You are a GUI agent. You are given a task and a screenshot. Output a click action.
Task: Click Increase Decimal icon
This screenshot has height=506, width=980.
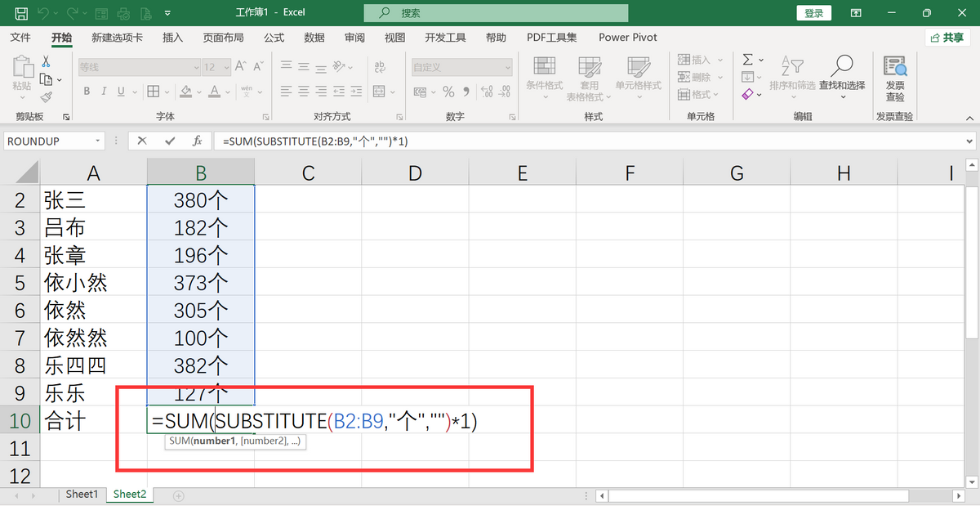[x=487, y=91]
